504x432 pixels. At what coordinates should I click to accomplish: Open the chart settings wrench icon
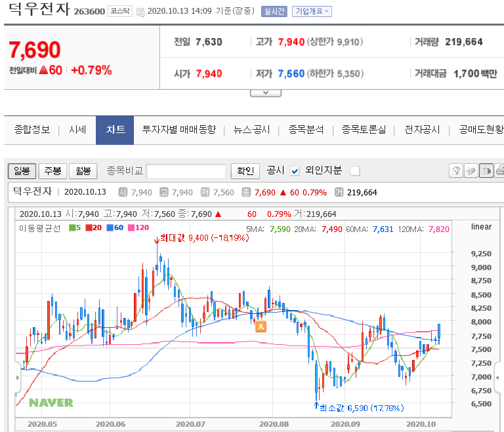(x=456, y=170)
